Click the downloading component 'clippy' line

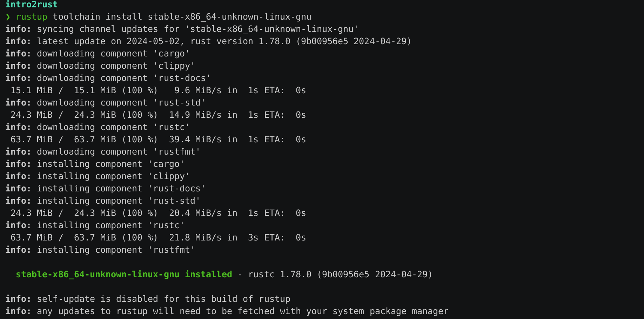click(100, 66)
